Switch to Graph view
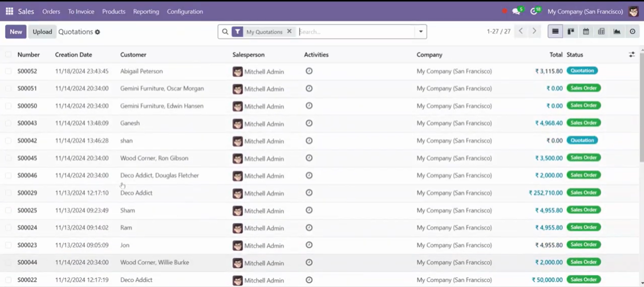Image resolution: width=644 pixels, height=287 pixels. [x=617, y=31]
